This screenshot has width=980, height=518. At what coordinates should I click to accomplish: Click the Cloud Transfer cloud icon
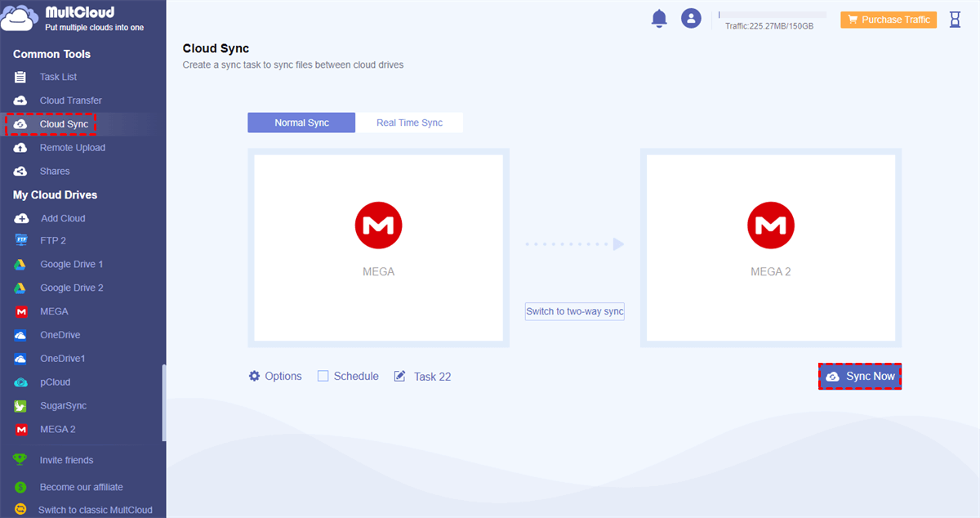[20, 100]
